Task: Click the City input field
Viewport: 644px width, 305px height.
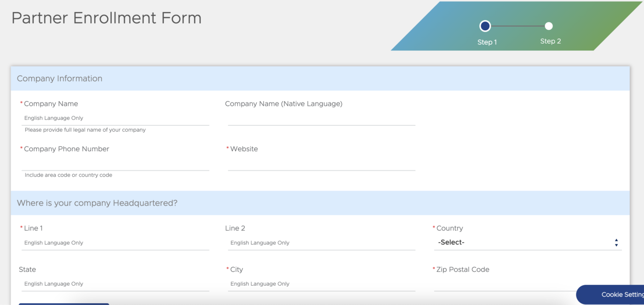Action: 322,284
